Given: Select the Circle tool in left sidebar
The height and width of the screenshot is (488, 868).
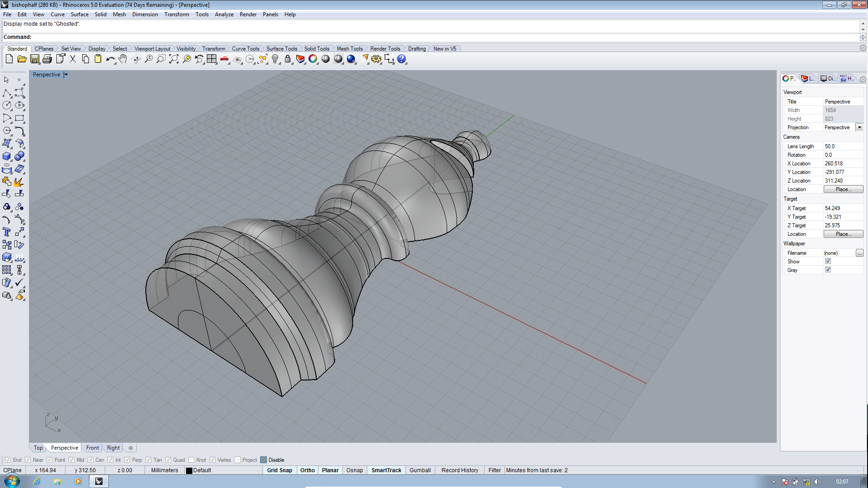Looking at the screenshot, I should click(7, 105).
